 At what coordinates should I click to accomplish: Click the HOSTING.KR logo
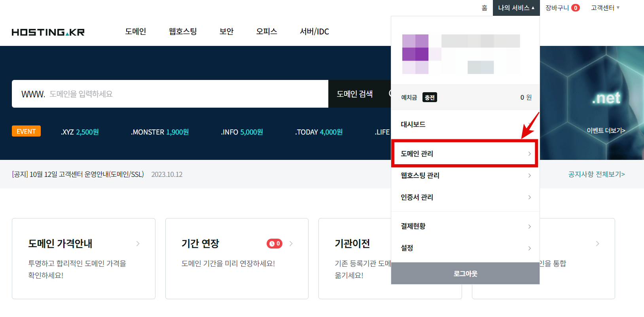(x=48, y=32)
